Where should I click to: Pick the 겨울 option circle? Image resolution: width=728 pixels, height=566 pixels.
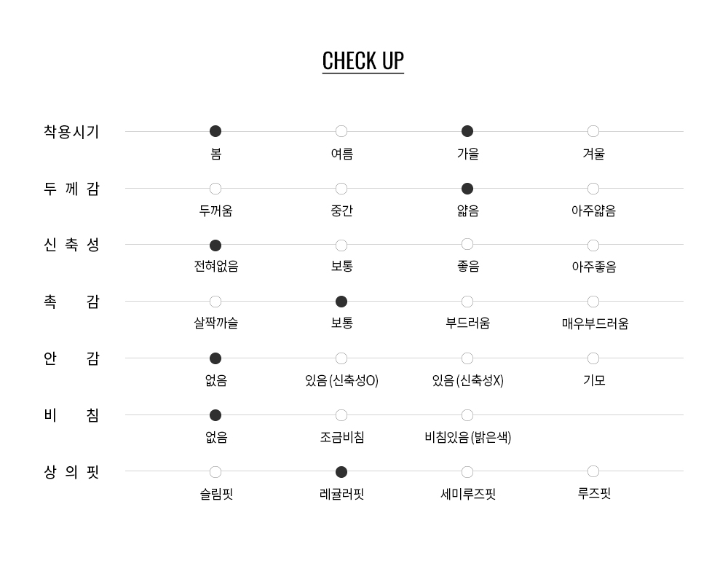[593, 131]
